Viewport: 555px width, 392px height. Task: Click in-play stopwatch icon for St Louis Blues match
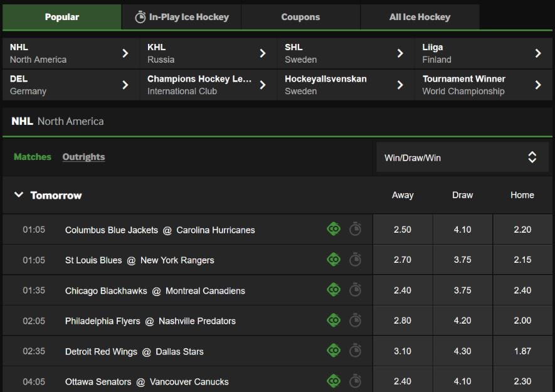[355, 260]
